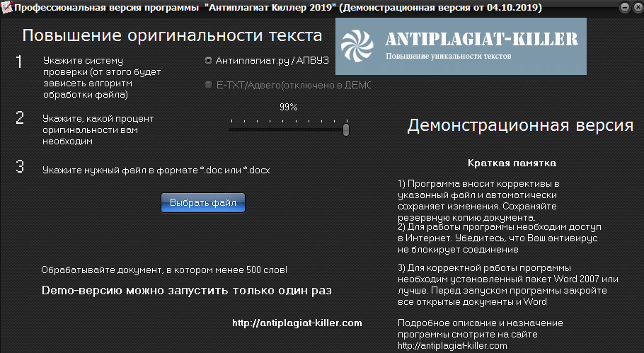Image resolution: width=644 pixels, height=353 pixels.
Task: Click the text Укажите систему проверки
Action: (102, 78)
